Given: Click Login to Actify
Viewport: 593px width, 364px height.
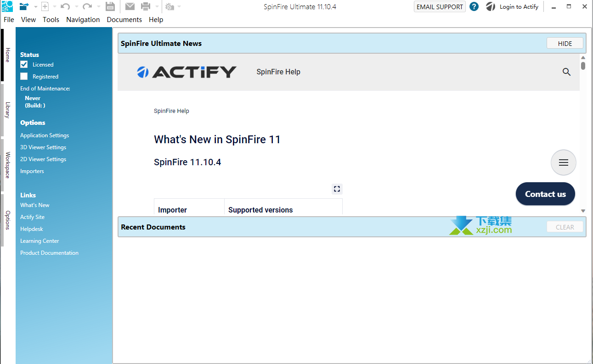Looking at the screenshot, I should [519, 6].
